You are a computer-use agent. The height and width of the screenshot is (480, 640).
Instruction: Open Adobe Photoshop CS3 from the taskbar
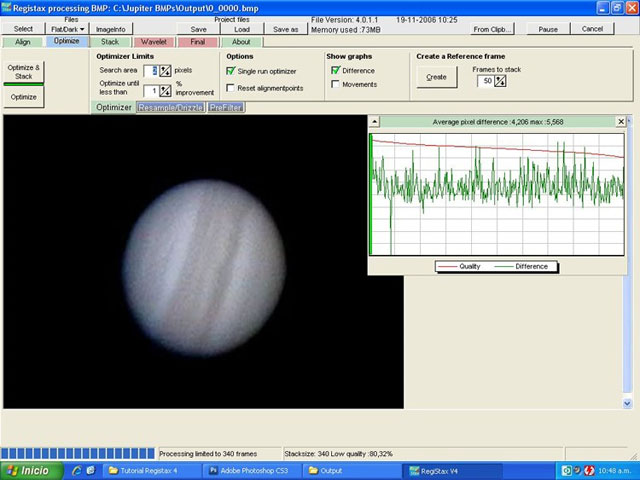tap(251, 470)
